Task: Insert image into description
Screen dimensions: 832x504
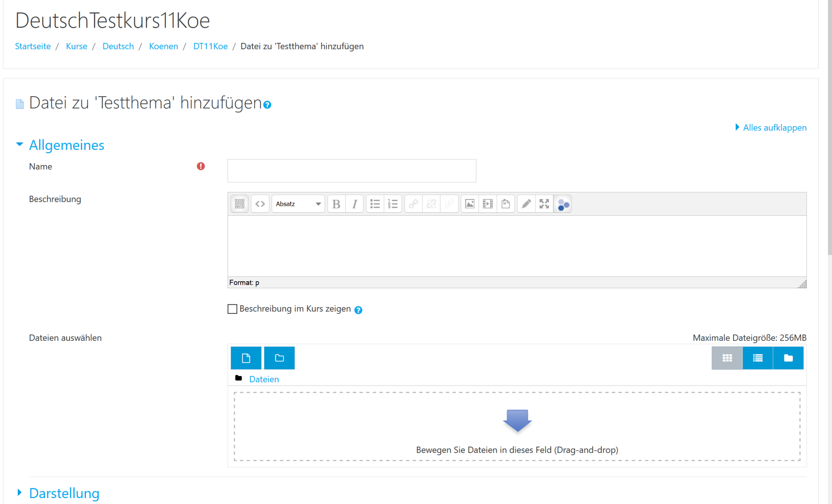Action: 470,204
